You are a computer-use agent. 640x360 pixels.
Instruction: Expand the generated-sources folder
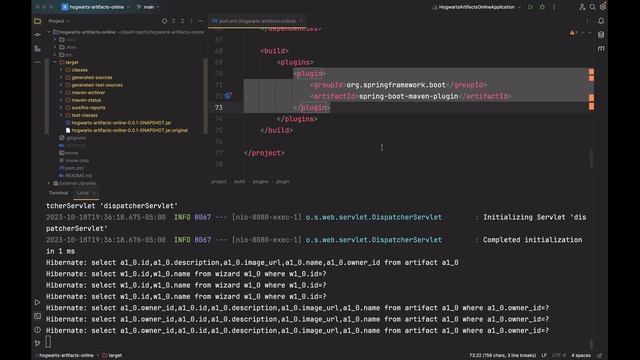point(61,78)
